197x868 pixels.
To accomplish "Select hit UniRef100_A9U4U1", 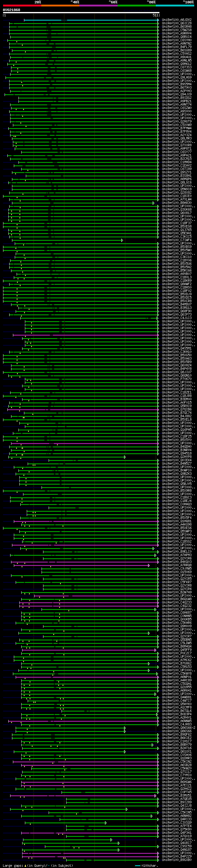I will coord(176,57).
